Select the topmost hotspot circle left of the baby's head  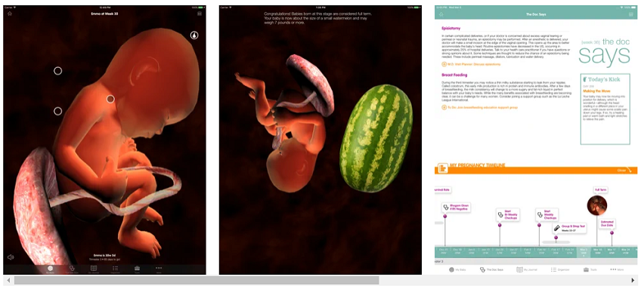click(58, 71)
